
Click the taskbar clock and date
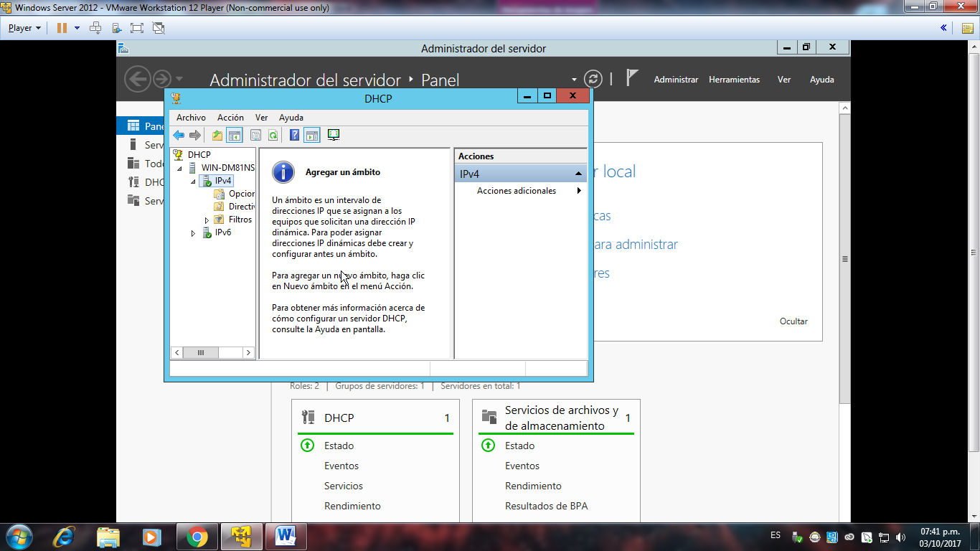point(941,537)
